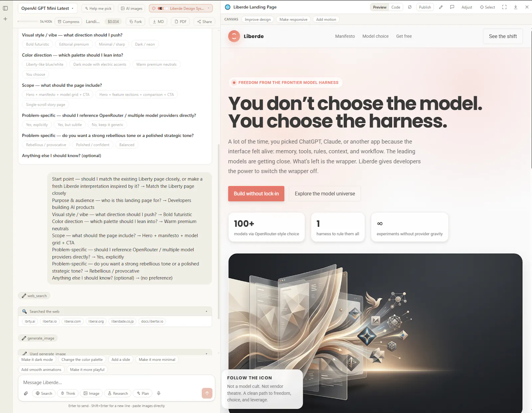Switch to the Preview tab
Image resolution: width=532 pixels, height=413 pixels.
point(379,7)
